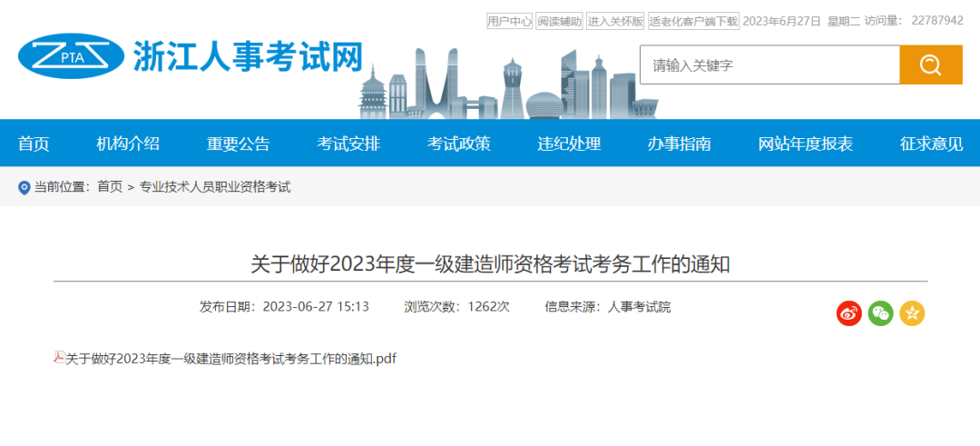
Task: Open 考试政策 menu item
Action: coord(459,144)
